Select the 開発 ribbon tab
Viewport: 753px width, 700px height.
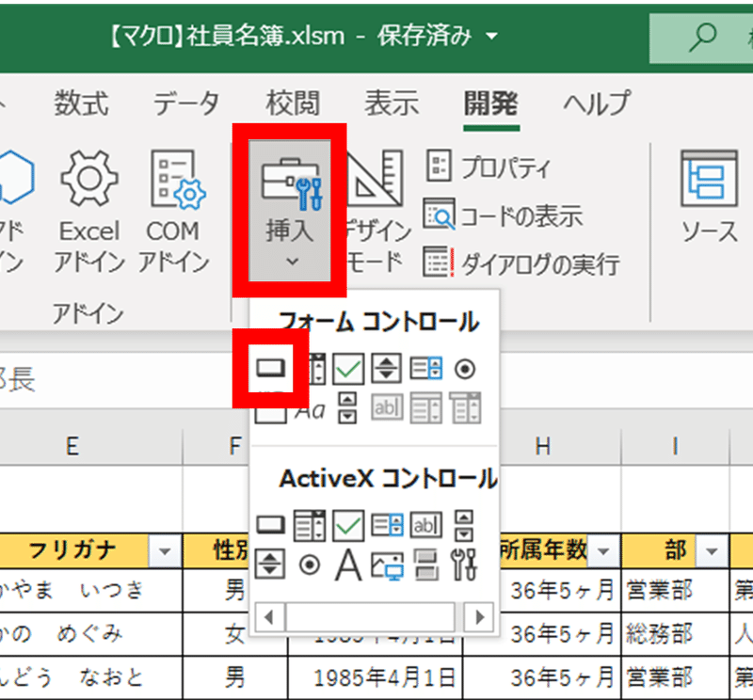click(490, 103)
